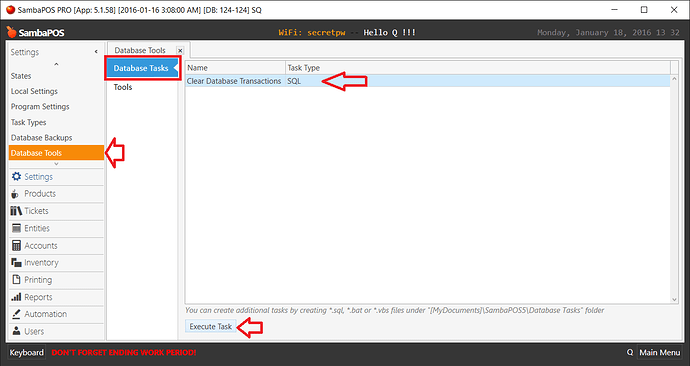The width and height of the screenshot is (690, 366).
Task: Maximize the SambaPOS window
Action: pos(644,10)
